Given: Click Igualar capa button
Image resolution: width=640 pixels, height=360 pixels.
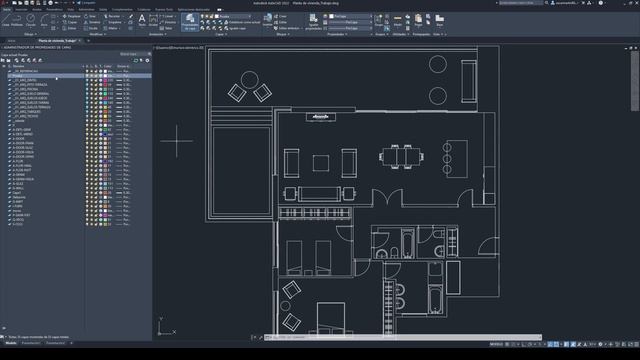Looking at the screenshot, I should click(235, 29).
